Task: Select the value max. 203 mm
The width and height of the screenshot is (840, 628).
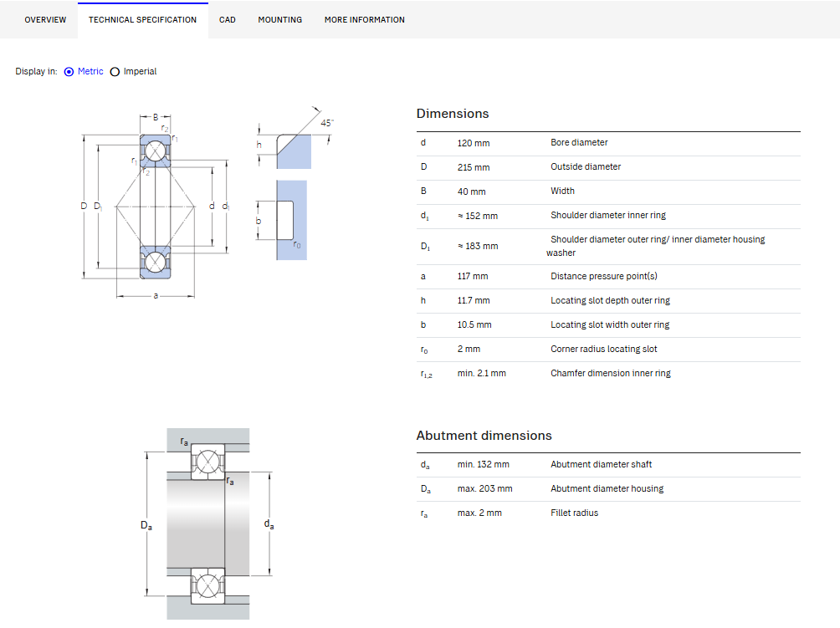Action: click(484, 488)
